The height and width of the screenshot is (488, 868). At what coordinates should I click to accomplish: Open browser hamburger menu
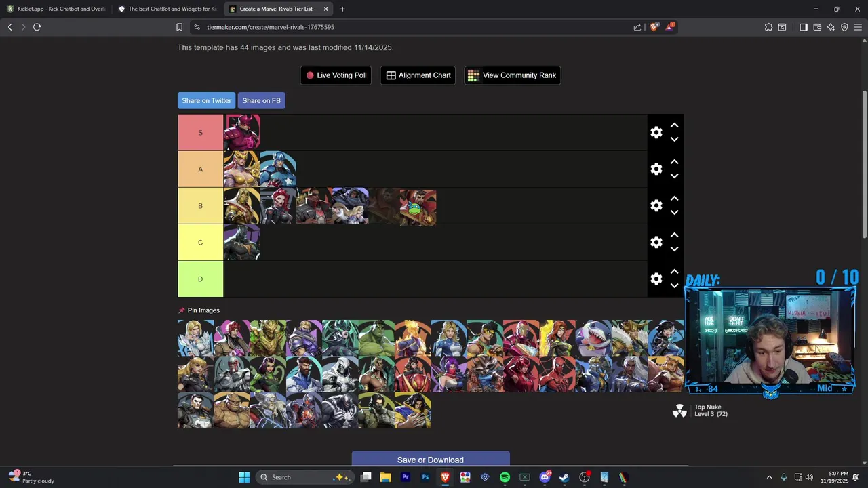pyautogui.click(x=858, y=27)
